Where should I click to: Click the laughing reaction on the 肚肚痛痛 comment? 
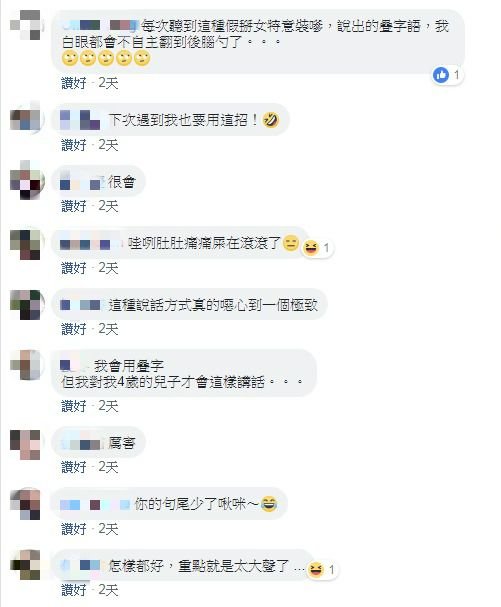(x=311, y=248)
